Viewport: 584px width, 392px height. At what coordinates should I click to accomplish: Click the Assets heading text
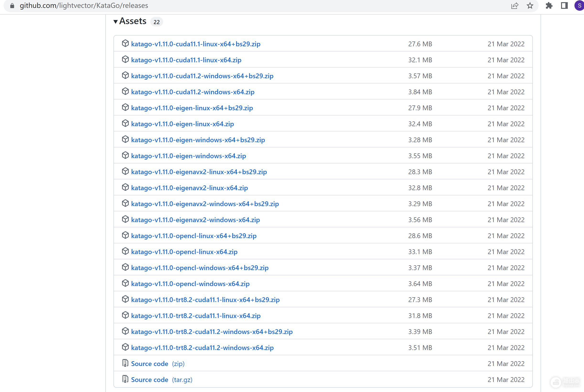(x=133, y=21)
